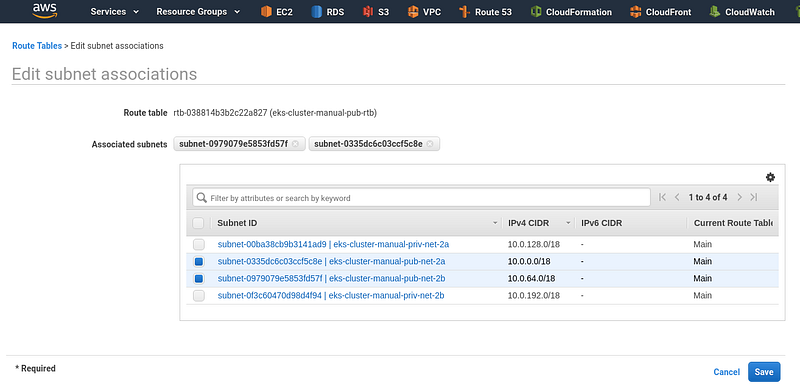Sort by Subnet ID column arrow
800x385 pixels.
[x=494, y=223]
